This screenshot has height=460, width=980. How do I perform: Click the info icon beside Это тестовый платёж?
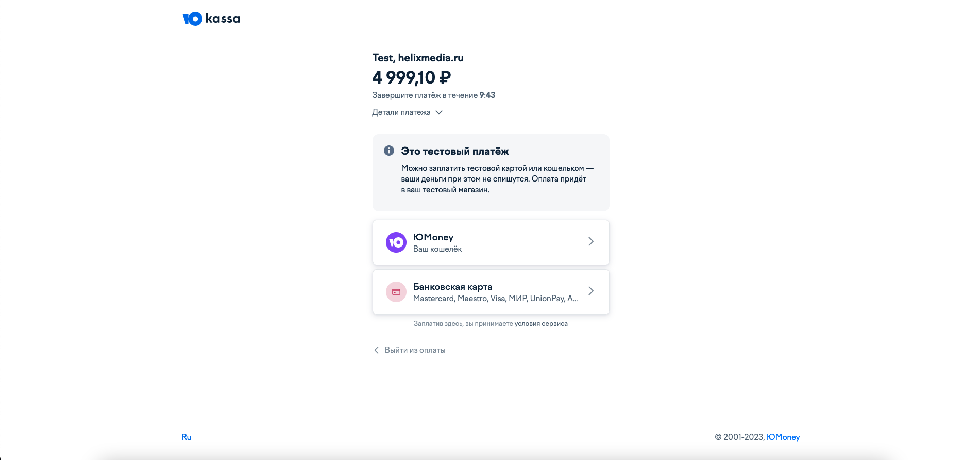pyautogui.click(x=389, y=151)
